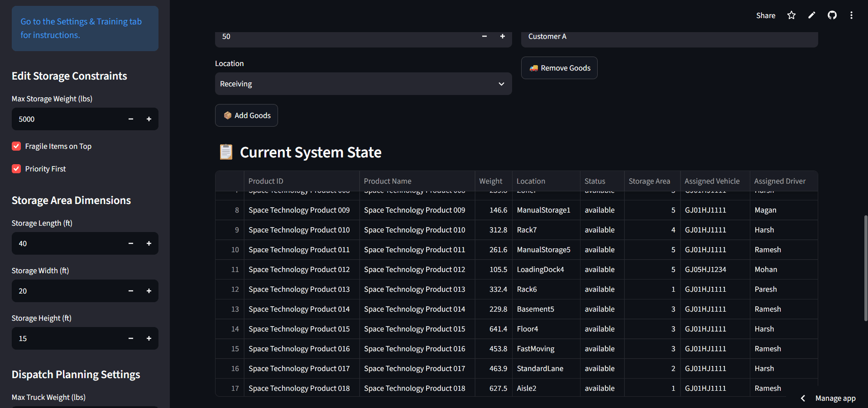Open the Location dropdown showing Receiving

coord(363,84)
